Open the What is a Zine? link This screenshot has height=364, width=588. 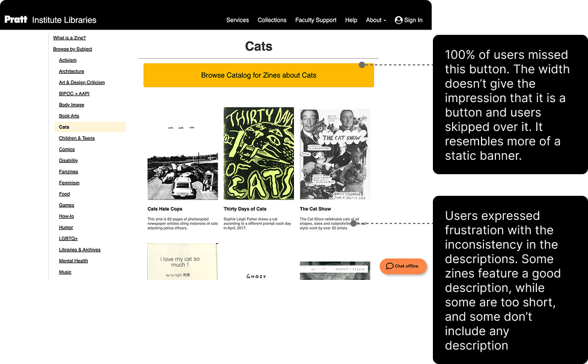click(x=69, y=38)
